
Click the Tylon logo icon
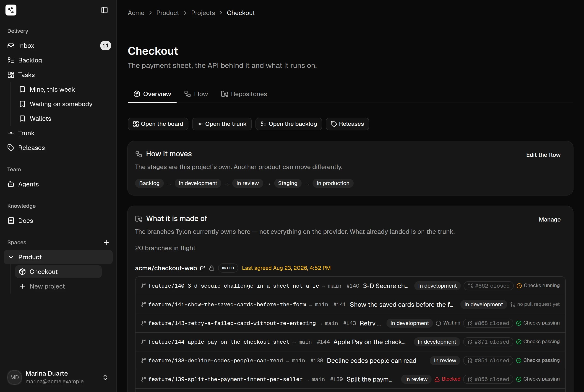pos(11,10)
